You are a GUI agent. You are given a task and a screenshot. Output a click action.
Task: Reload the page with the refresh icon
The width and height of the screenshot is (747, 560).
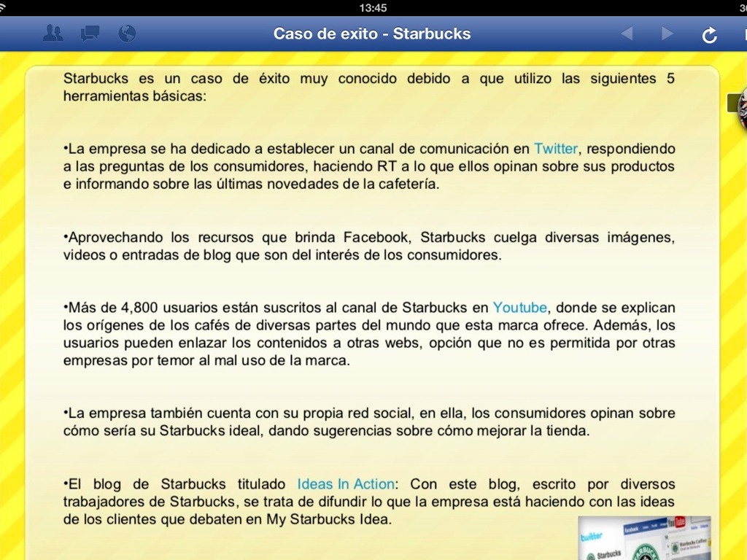[x=709, y=34]
